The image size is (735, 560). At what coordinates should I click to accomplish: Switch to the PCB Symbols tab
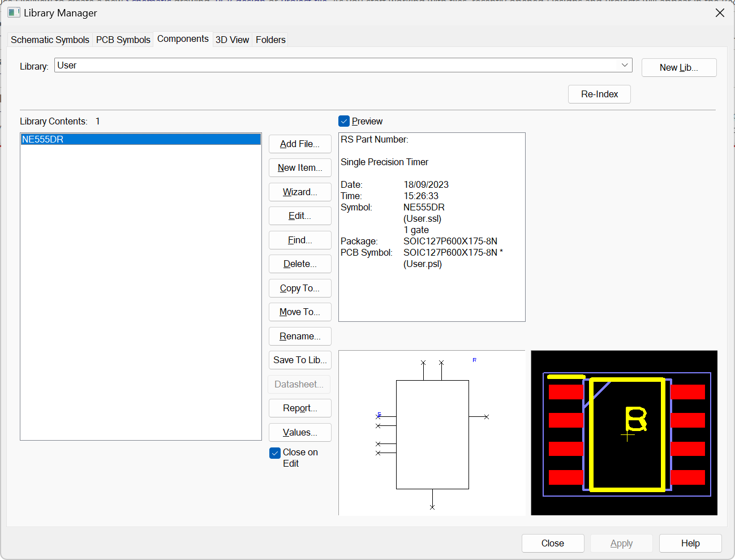click(x=123, y=40)
